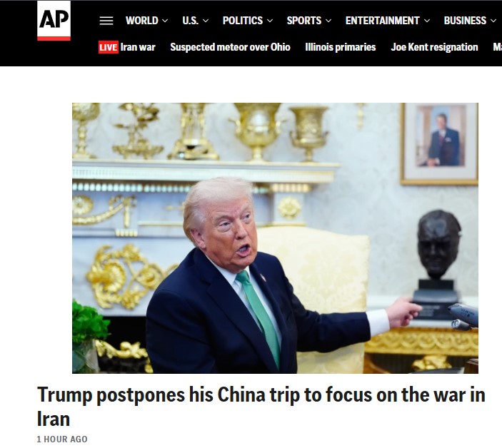Expand the World chevron arrow

[x=165, y=21]
